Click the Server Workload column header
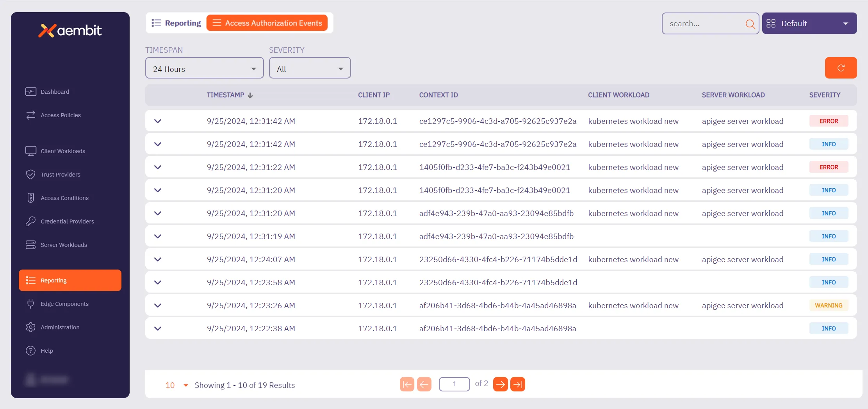 pos(733,95)
